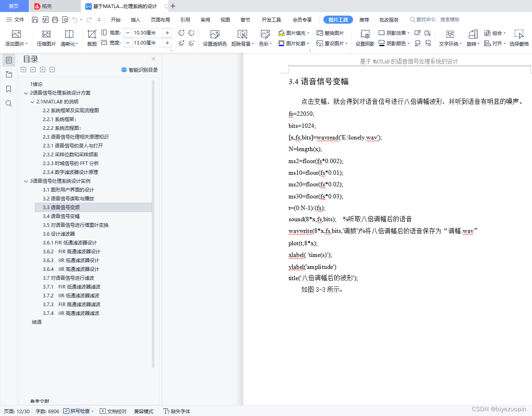This screenshot has width=532, height=416.
Task: Click 设置阴影 to configure shadow
Action: tap(364, 38)
